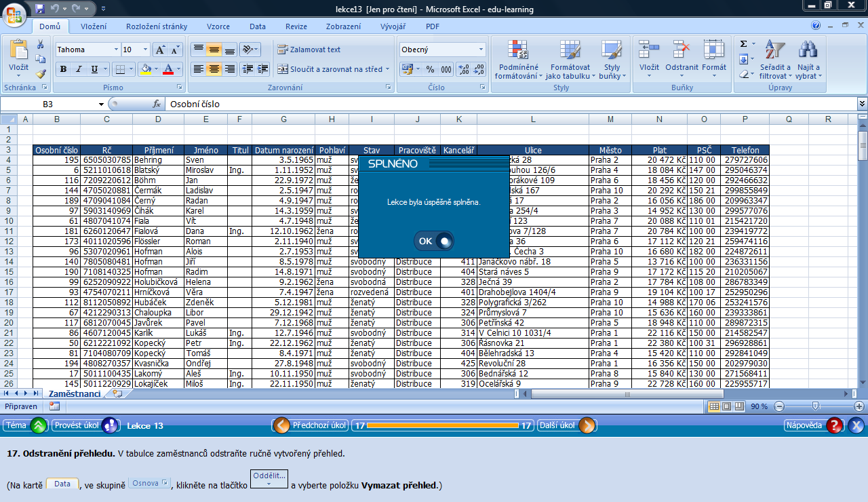Go to Předchozí úkol
The height and width of the screenshot is (502, 868).
point(311,425)
